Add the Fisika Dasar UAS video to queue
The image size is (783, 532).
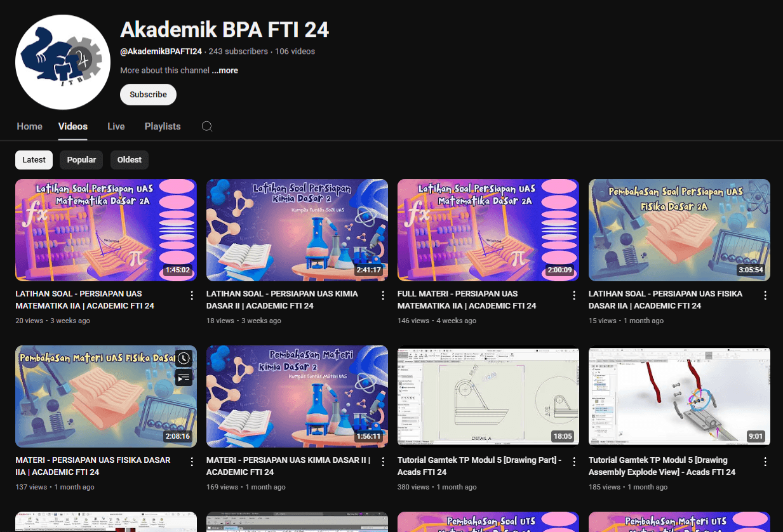coord(184,378)
